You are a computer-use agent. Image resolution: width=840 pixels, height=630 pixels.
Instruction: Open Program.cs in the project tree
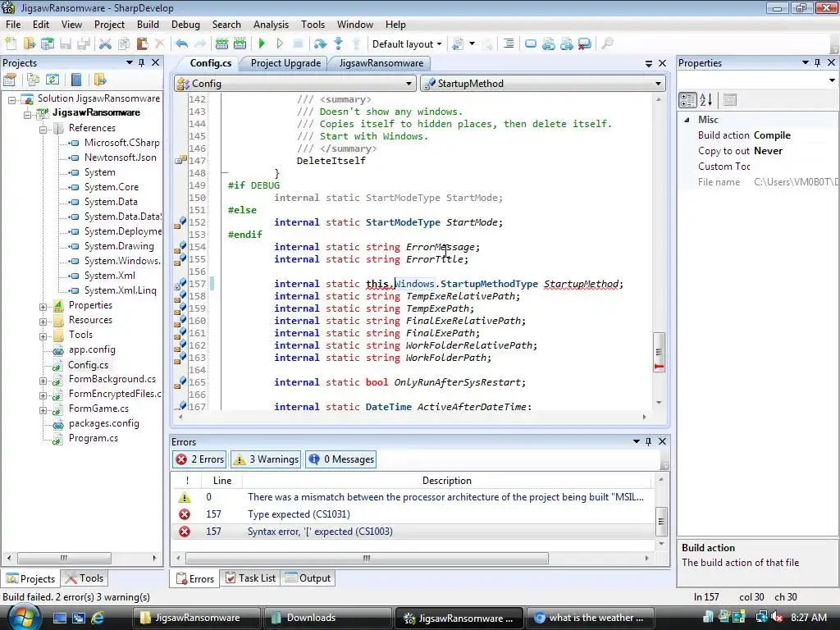tap(93, 438)
